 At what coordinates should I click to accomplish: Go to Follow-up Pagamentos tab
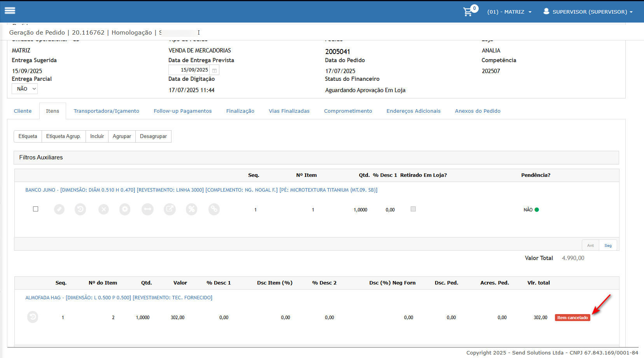coord(183,111)
